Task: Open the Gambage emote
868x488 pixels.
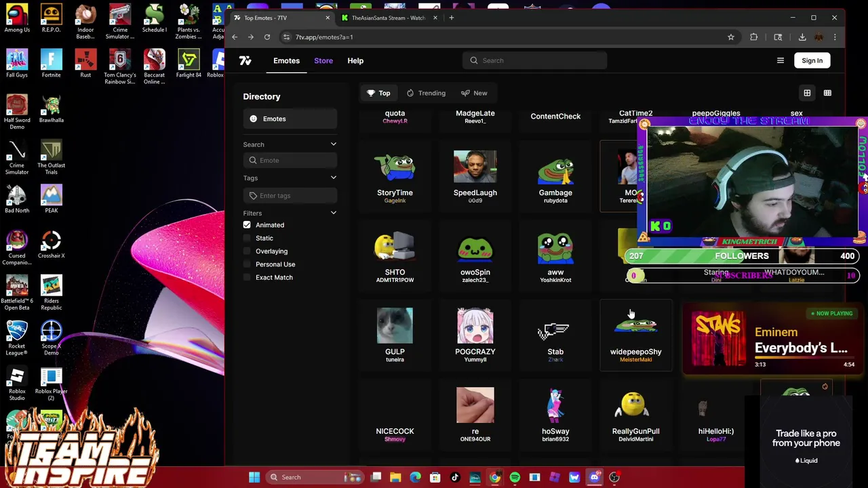Action: (555, 177)
